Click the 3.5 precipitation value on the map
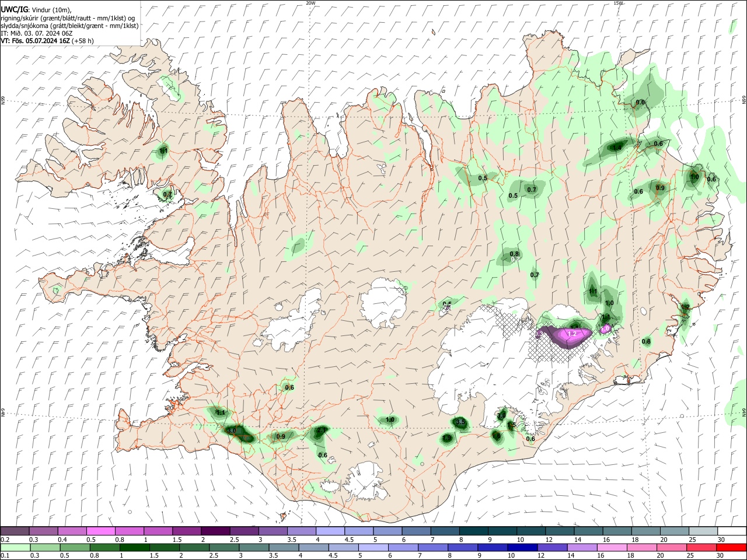747x560 pixels. pyautogui.click(x=460, y=422)
